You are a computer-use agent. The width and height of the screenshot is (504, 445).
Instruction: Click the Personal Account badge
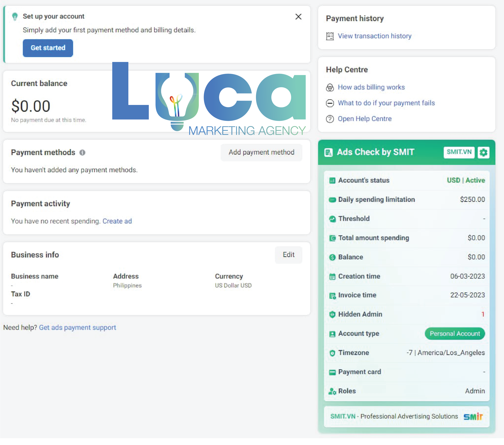(x=455, y=333)
